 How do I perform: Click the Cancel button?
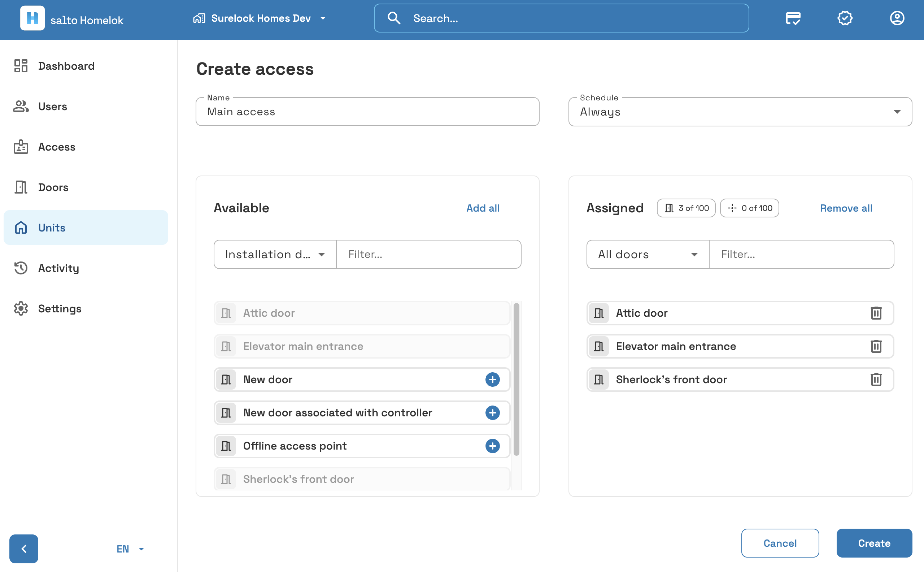pos(780,543)
